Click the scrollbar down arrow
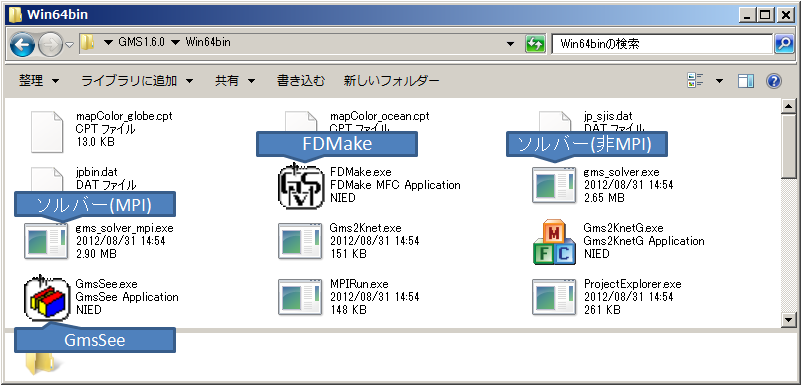Screen dimensions: 802x386 pos(789,320)
